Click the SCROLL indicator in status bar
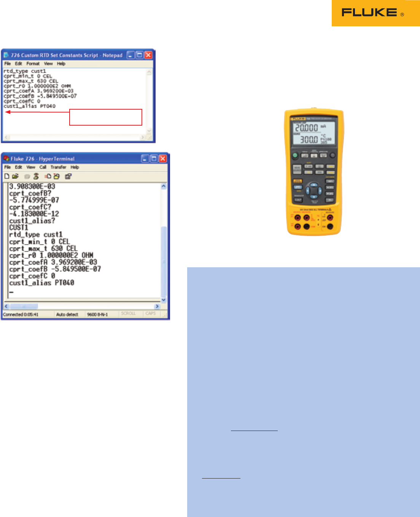 [x=128, y=314]
